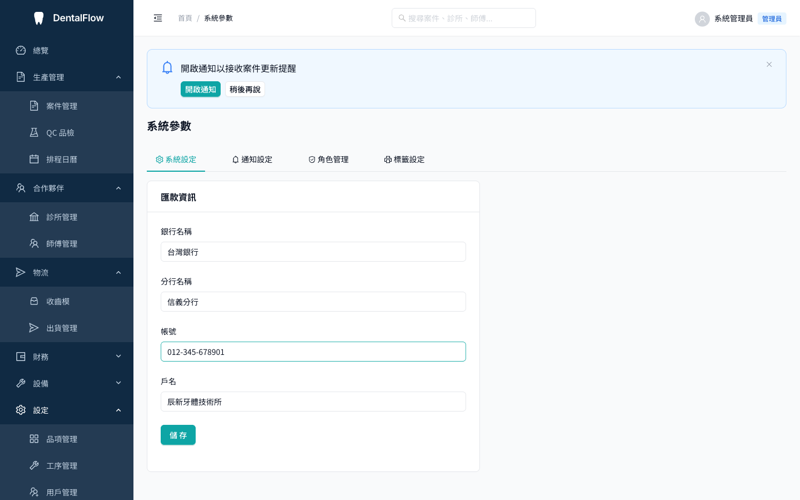This screenshot has height=500, width=800.
Task: Toggle the sidebar collapse icon
Action: (158, 18)
